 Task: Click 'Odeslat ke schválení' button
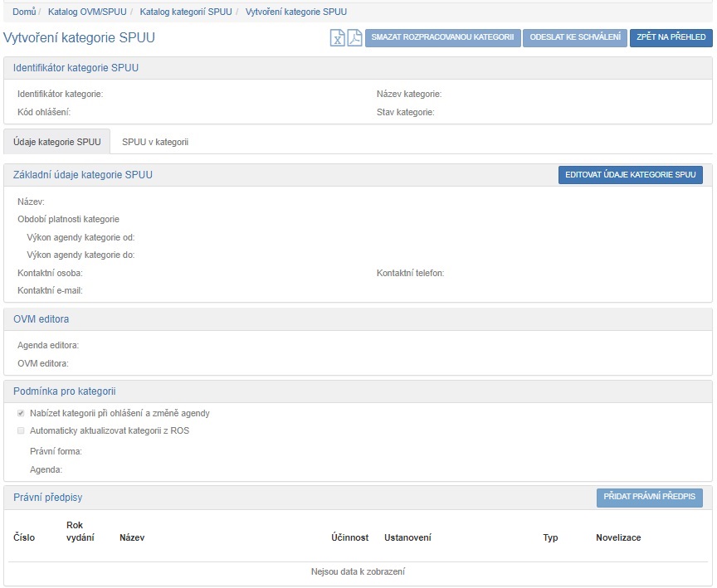[574, 37]
